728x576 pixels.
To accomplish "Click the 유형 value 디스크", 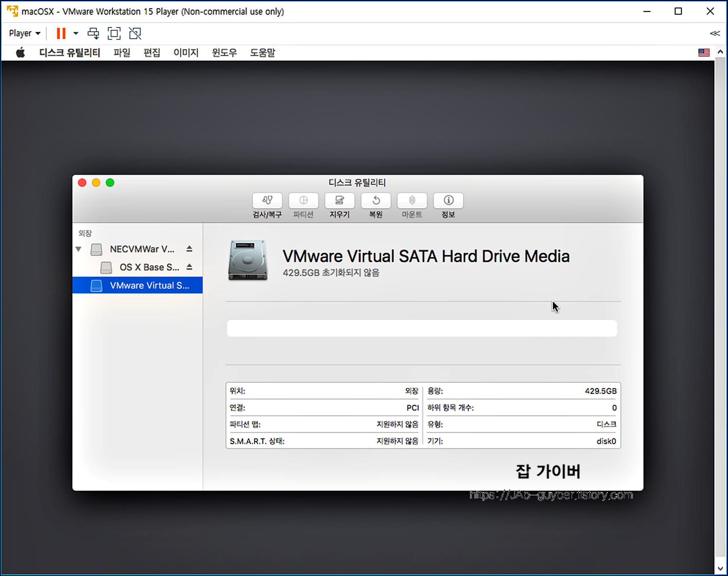I will pos(607,424).
